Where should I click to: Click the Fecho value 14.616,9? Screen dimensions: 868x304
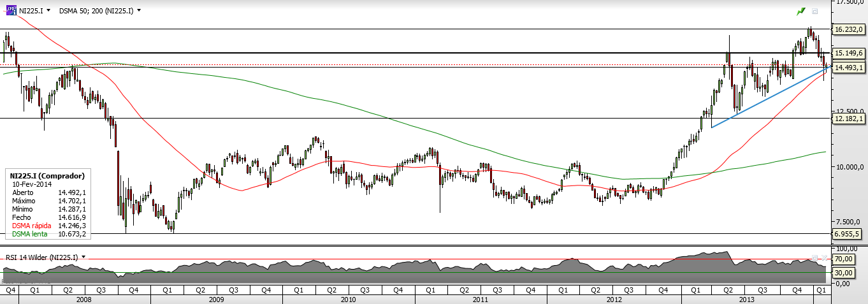tap(71, 217)
